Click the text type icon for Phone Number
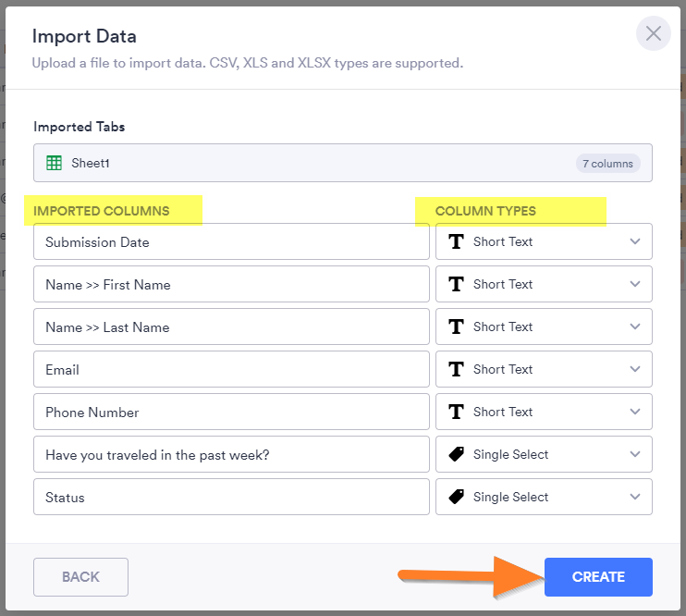The image size is (686, 616). pyautogui.click(x=456, y=412)
